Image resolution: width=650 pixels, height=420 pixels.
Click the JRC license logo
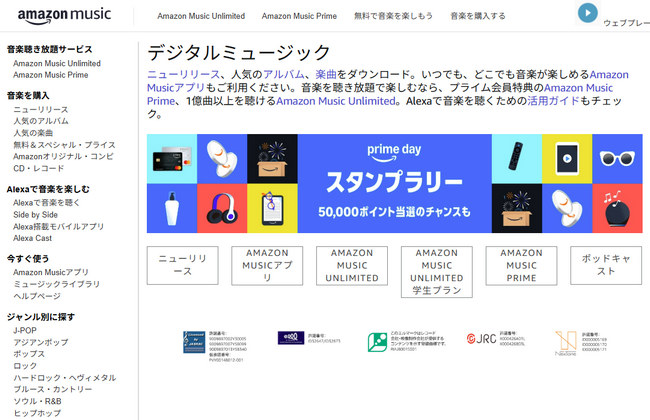click(x=481, y=339)
